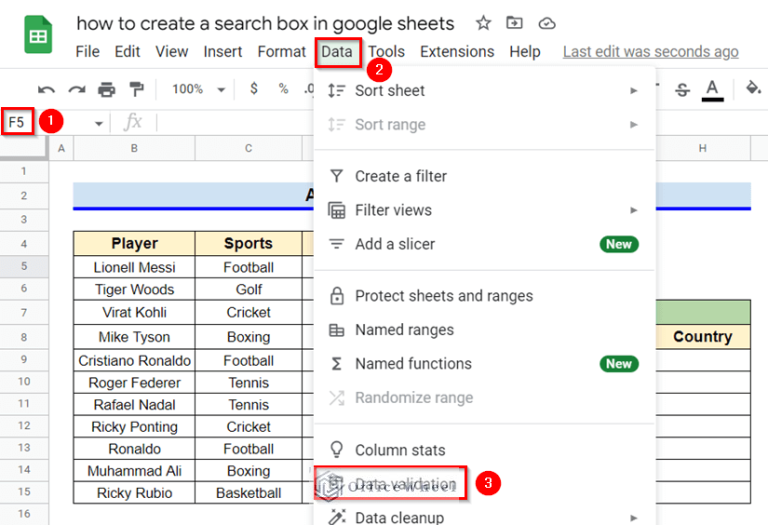Select the Rafael Nadal cell

coord(134,405)
